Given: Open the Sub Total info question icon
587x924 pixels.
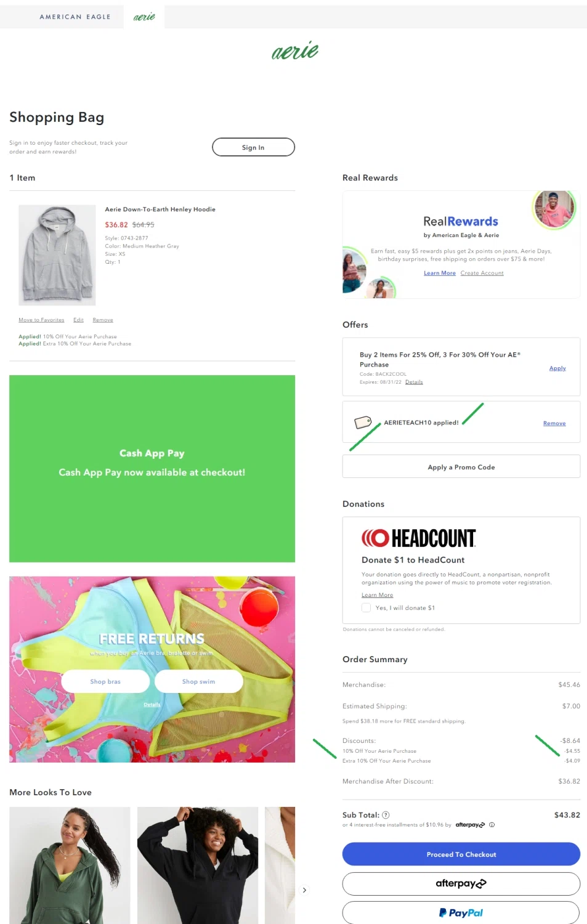Looking at the screenshot, I should coord(386,815).
